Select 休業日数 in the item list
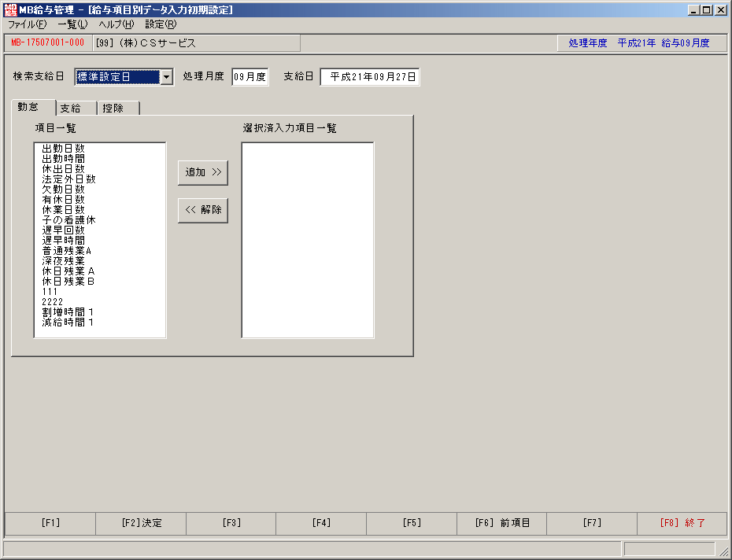Screen dimensions: 732x560 [x=64, y=210]
